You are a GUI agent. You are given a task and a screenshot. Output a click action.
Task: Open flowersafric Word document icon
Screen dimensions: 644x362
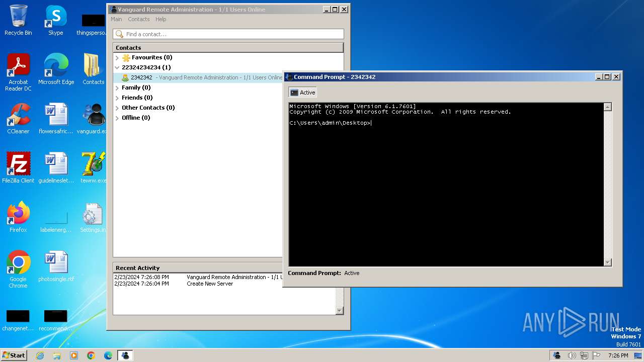pyautogui.click(x=56, y=119)
